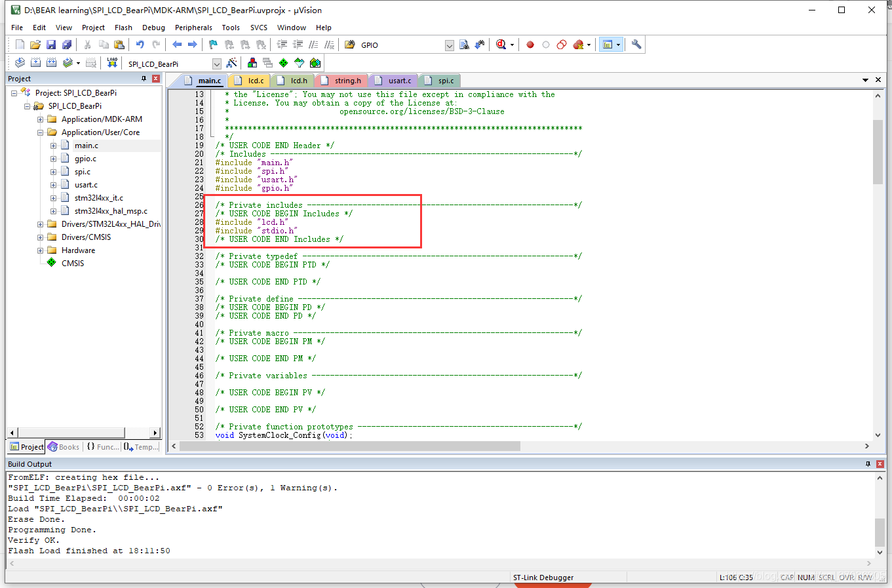
Task: Build the target with the Build icon
Action: [35, 63]
